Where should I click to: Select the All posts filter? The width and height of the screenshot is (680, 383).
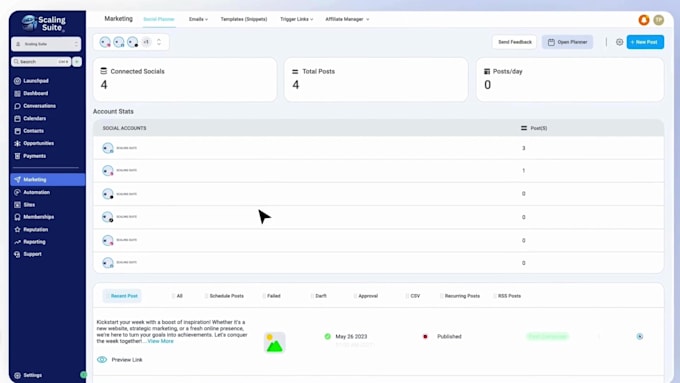177,296
